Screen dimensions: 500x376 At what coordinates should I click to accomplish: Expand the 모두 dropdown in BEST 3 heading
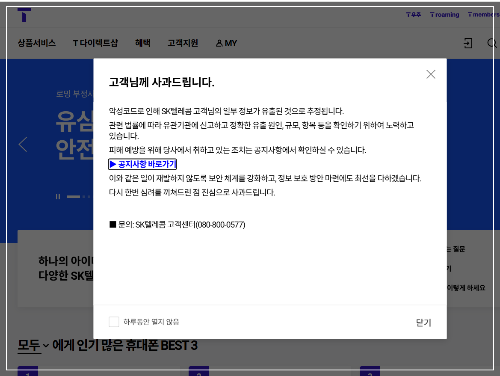point(33,345)
